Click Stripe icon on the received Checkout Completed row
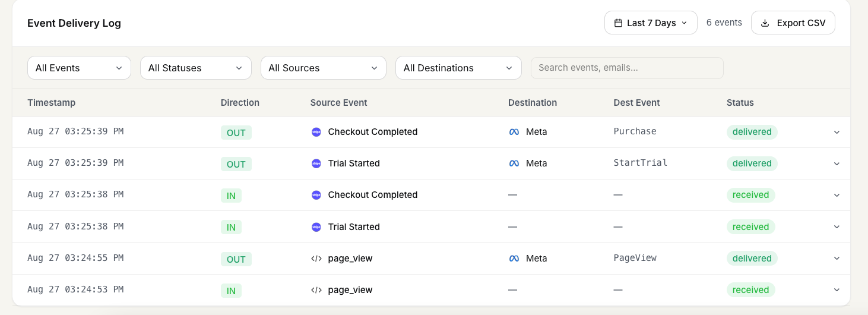The width and height of the screenshot is (868, 315). [316, 195]
